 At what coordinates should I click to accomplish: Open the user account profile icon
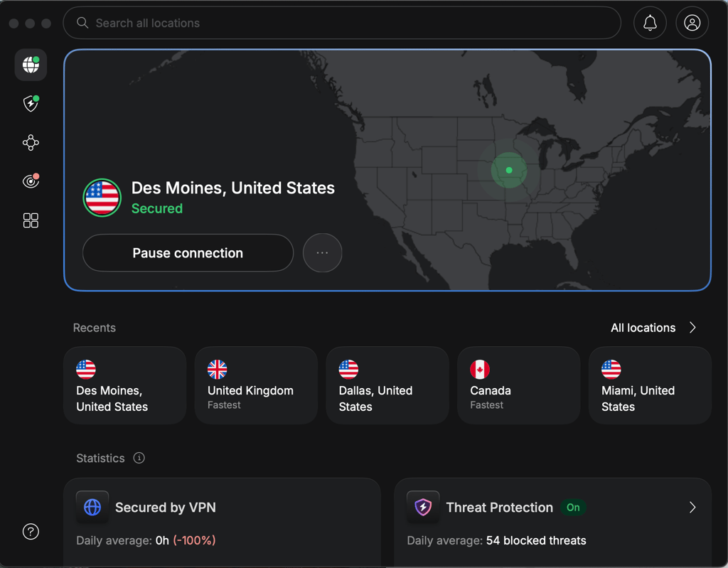[692, 23]
